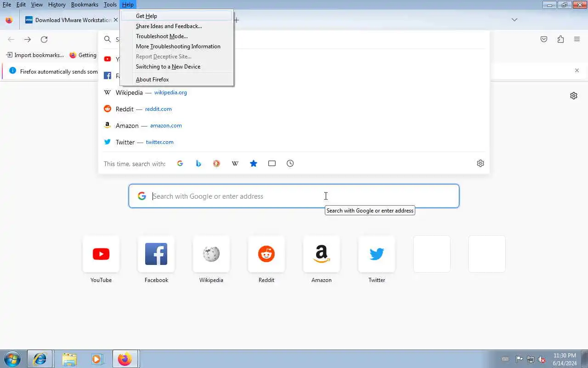Image resolution: width=588 pixels, height=368 pixels.
Task: Select Get Help in the Help menu
Action: click(176, 16)
